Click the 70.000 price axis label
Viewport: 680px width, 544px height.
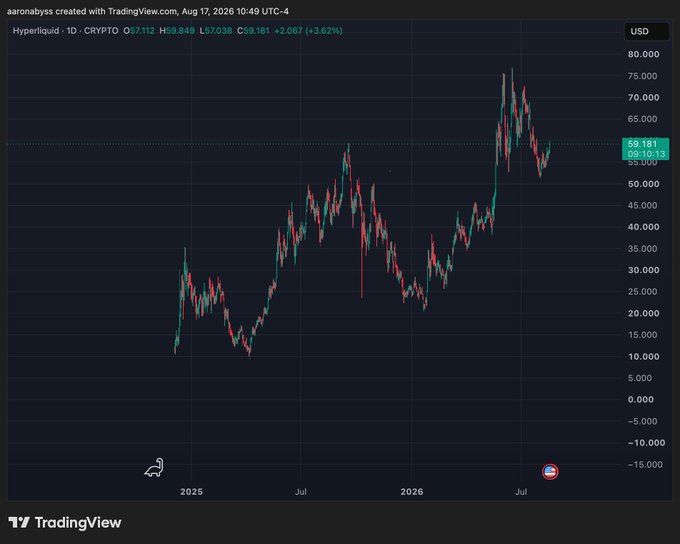[644, 98]
